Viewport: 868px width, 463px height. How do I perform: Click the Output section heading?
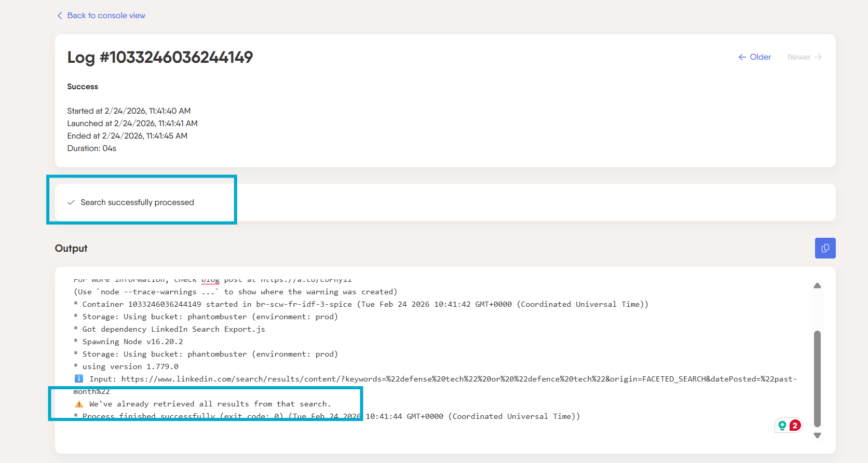pyautogui.click(x=71, y=249)
